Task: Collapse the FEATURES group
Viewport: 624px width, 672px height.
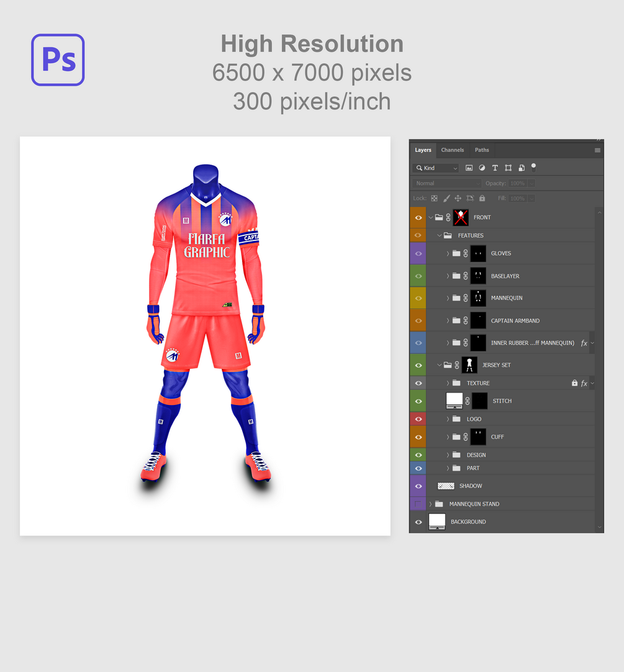Action: 440,235
